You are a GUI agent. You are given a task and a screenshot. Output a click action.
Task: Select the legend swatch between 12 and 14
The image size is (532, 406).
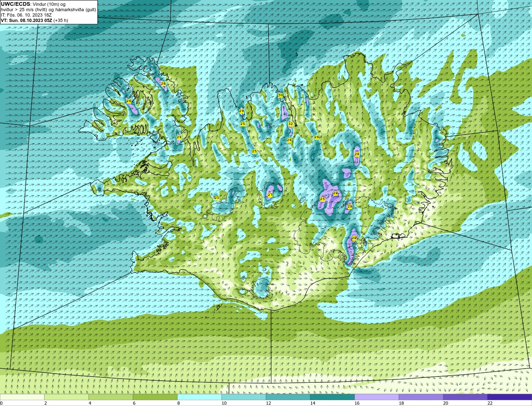click(288, 397)
